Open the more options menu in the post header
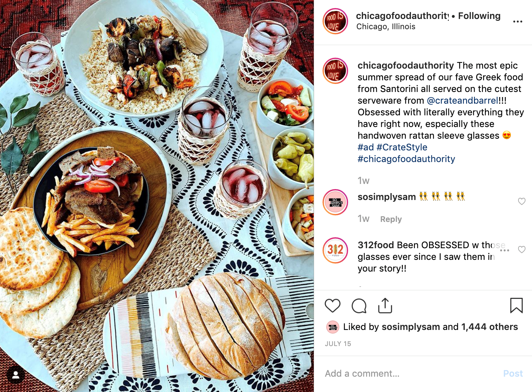 click(517, 22)
